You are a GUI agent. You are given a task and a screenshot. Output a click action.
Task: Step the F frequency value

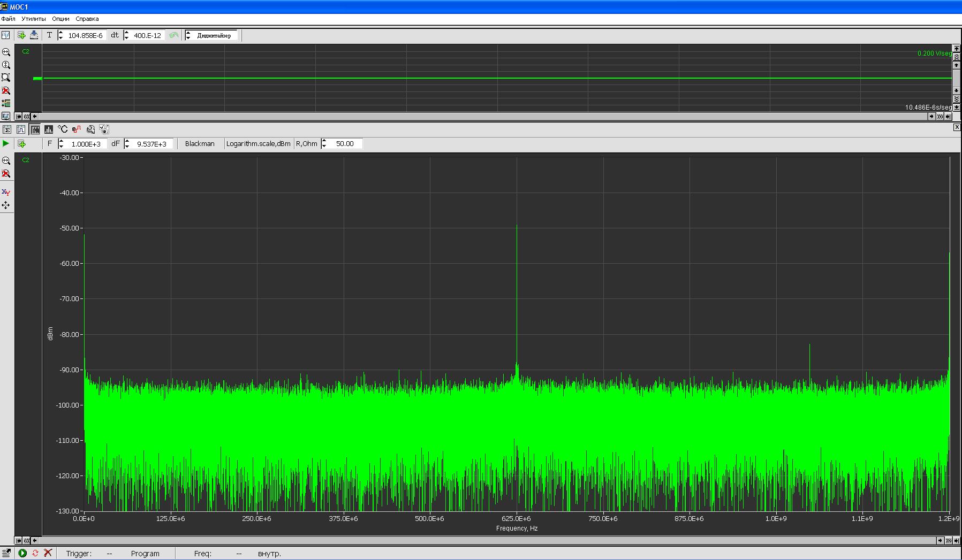tap(61, 144)
